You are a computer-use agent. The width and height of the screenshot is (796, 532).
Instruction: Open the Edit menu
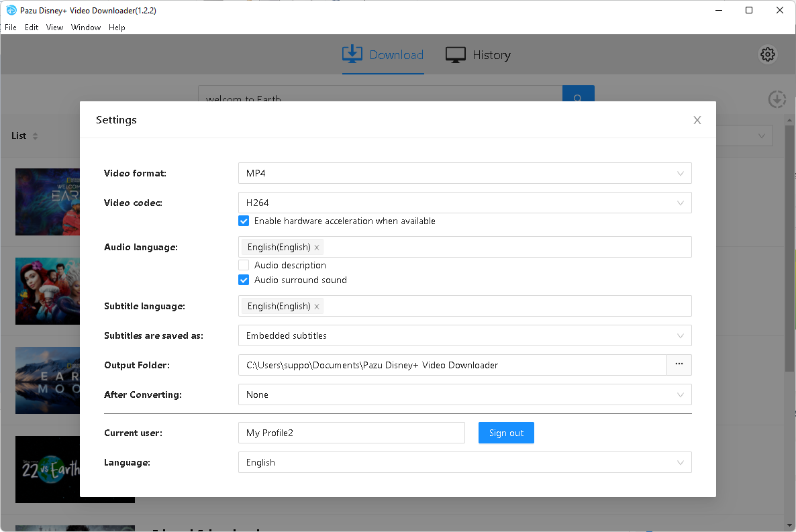click(32, 28)
